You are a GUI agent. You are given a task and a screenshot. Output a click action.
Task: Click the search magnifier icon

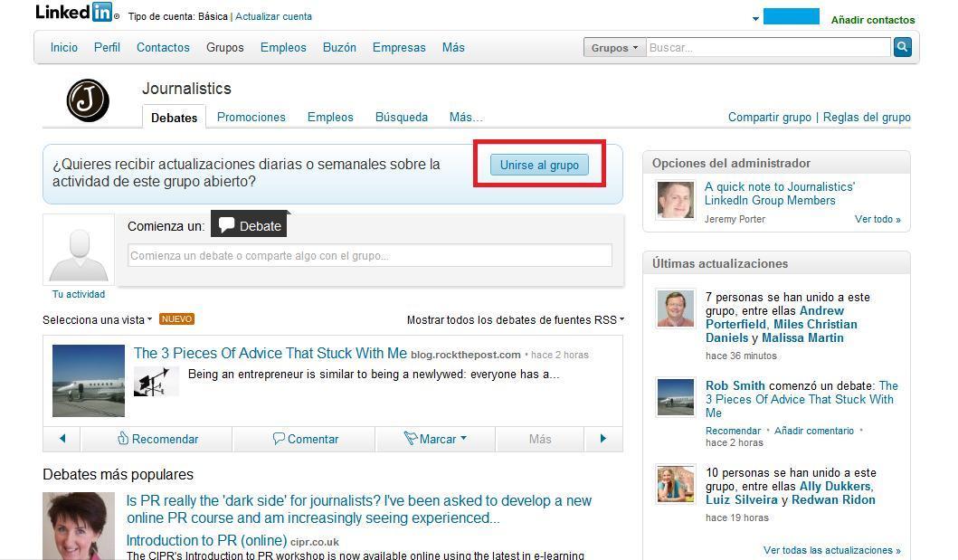pyautogui.click(x=902, y=47)
